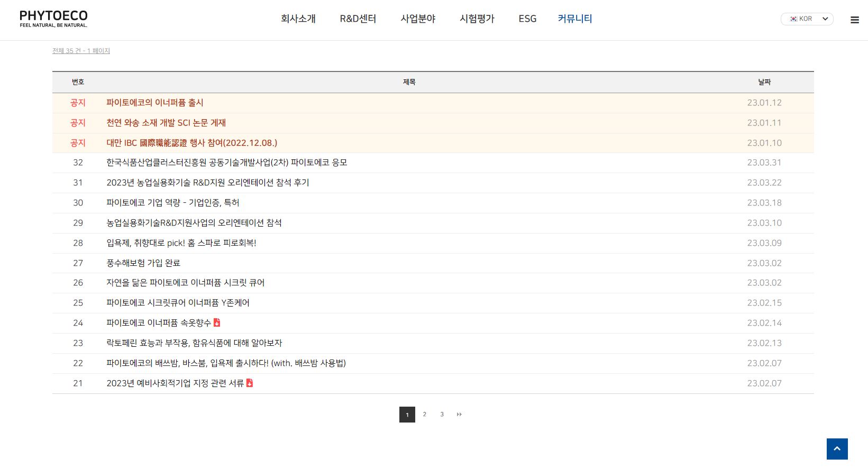Click date 23.03.18

(764, 203)
